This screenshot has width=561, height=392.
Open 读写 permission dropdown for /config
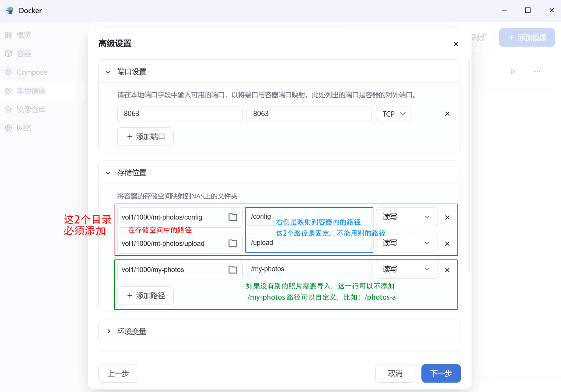[x=407, y=217]
